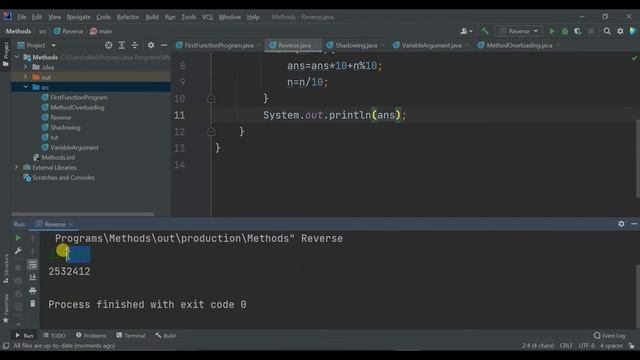Image resolution: width=640 pixels, height=360 pixels.
Task: Click select opened file target icon in Project panel
Action: click(109, 45)
